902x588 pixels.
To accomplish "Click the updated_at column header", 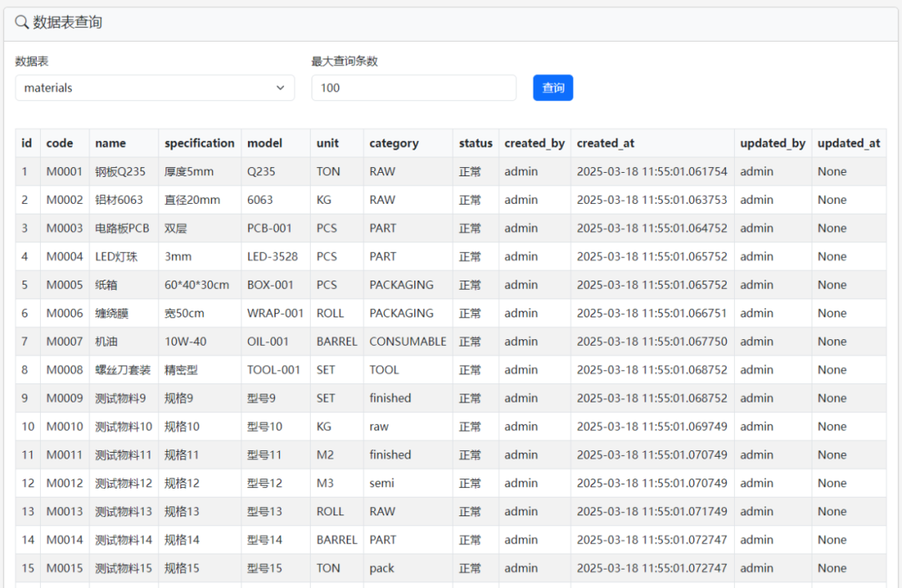I will [849, 144].
